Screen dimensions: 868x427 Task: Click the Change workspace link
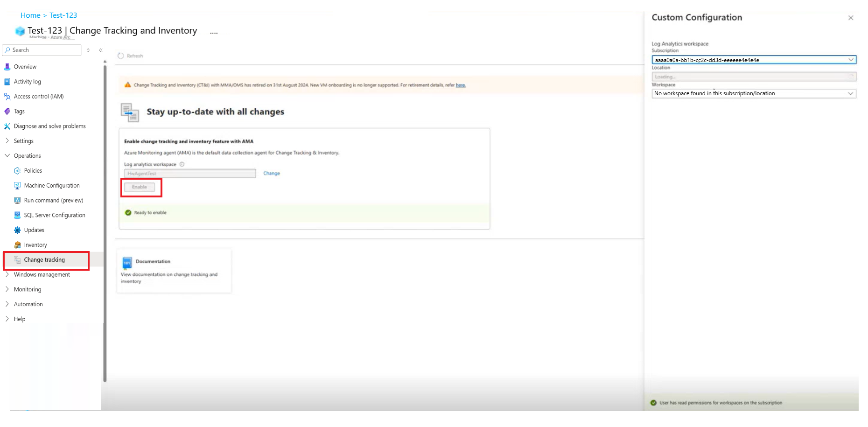coord(272,173)
